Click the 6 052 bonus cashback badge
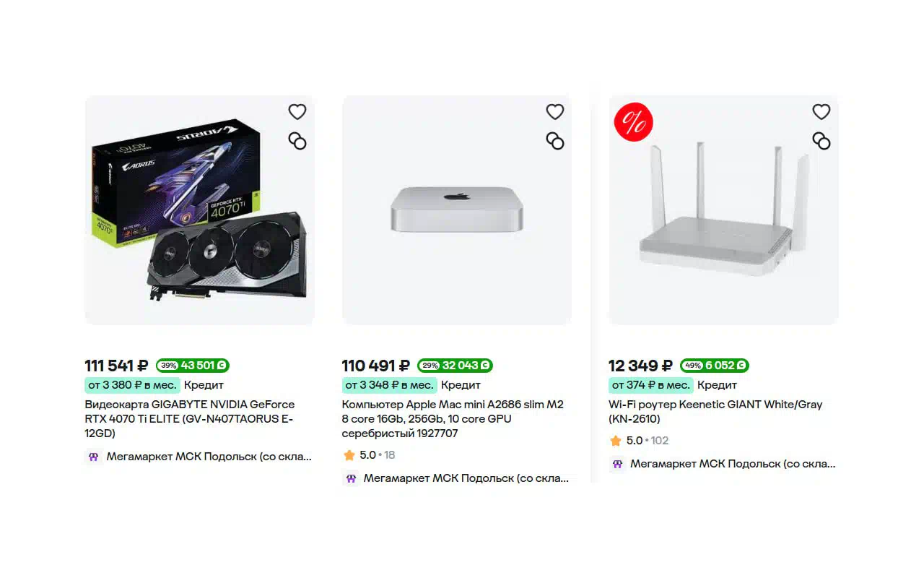The width and height of the screenshot is (924, 578). 715,366
